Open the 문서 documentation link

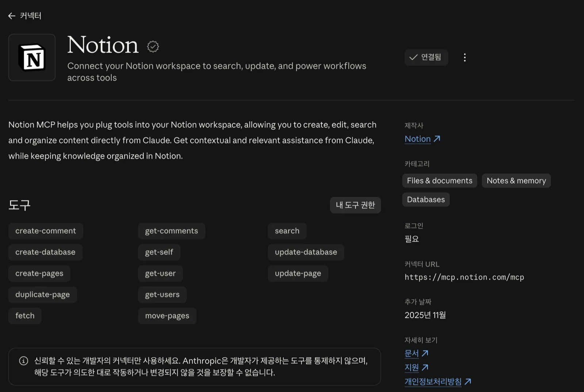[x=416, y=353]
